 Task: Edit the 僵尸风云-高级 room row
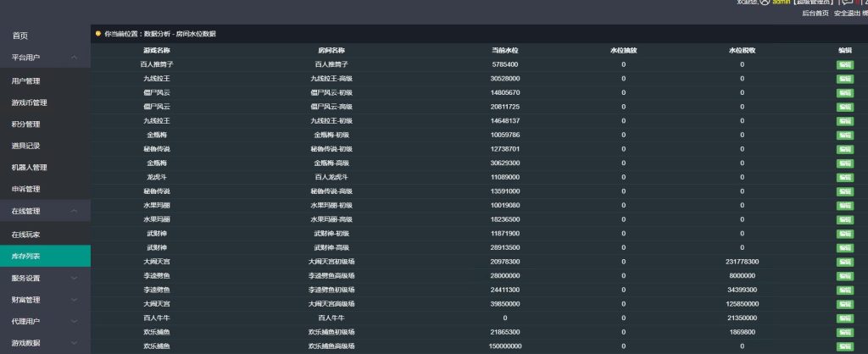click(845, 108)
